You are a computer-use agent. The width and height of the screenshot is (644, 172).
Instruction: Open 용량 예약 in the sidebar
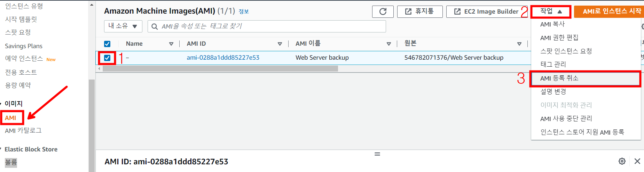pyautogui.click(x=18, y=85)
